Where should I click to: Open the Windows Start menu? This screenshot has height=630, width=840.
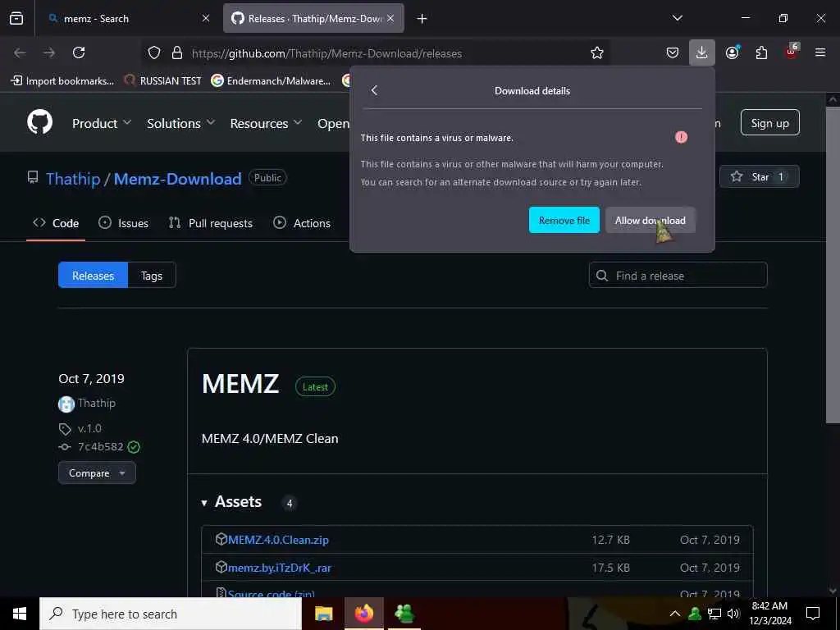point(20,614)
